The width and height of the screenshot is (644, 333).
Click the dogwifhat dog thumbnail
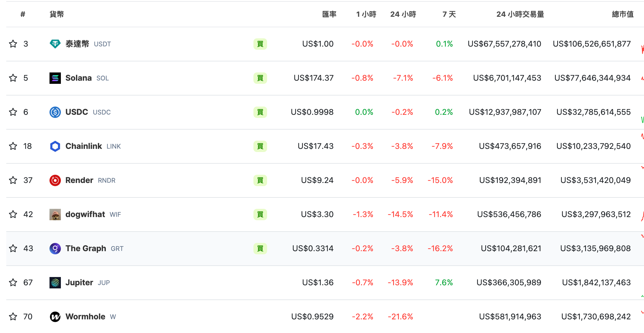(x=55, y=214)
